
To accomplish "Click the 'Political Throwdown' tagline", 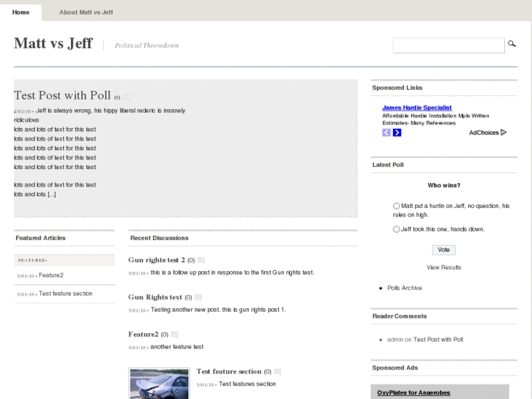I will tap(146, 45).
